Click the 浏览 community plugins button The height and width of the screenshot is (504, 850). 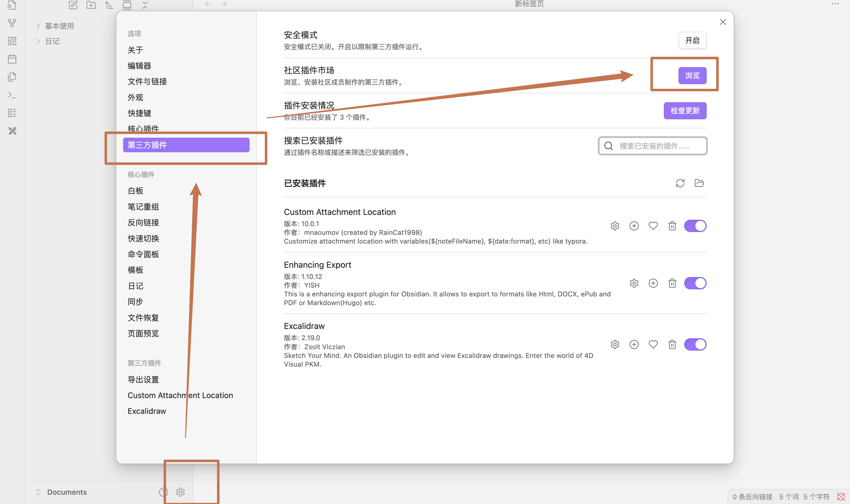(692, 75)
